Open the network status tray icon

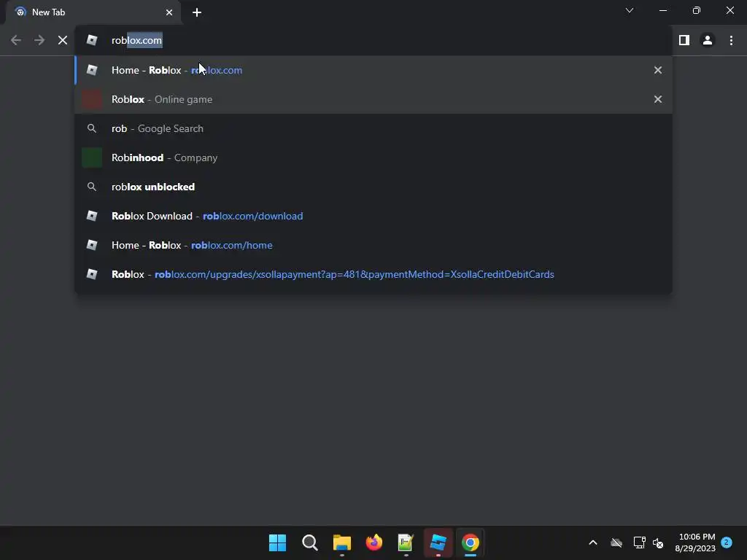point(639,542)
